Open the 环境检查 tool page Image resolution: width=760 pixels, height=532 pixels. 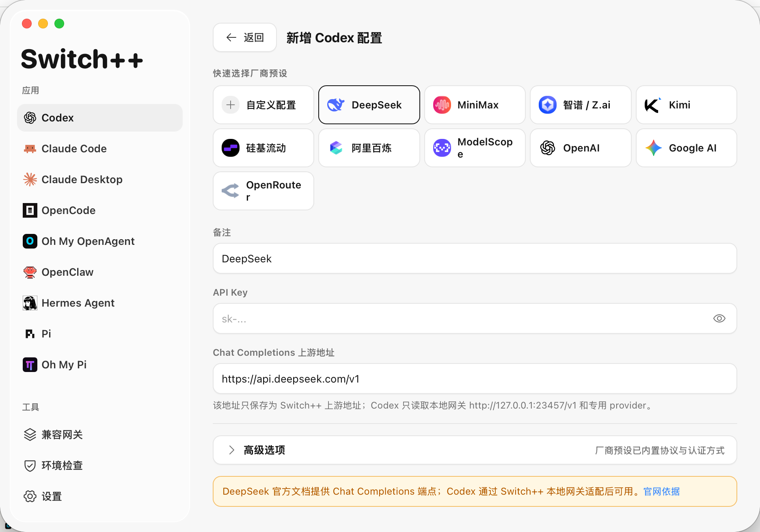tap(100, 465)
